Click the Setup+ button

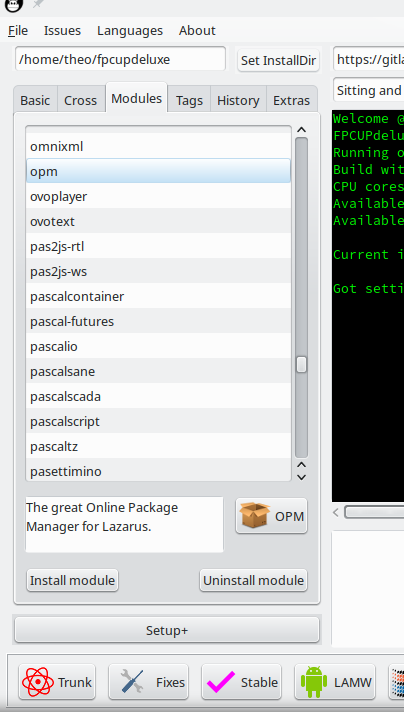point(167,630)
